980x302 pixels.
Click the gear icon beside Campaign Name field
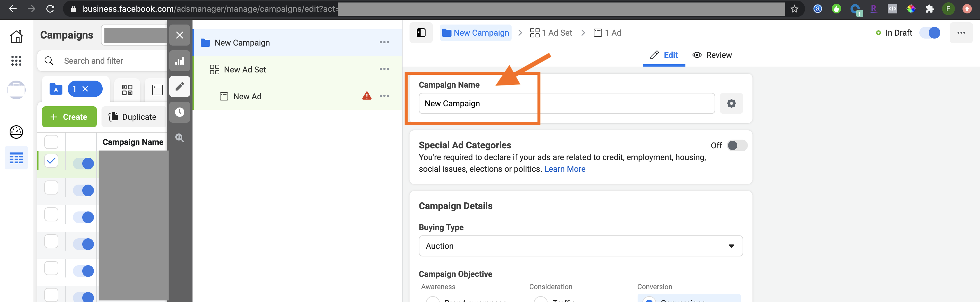[731, 103]
